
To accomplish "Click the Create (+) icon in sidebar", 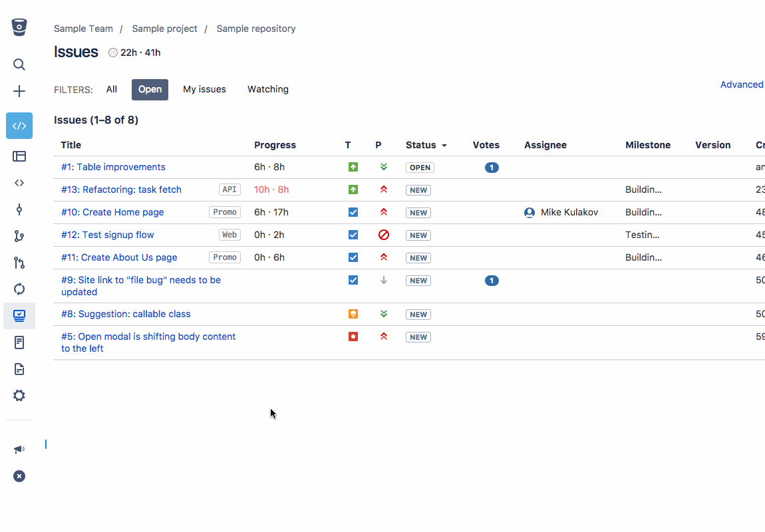I will [x=19, y=91].
